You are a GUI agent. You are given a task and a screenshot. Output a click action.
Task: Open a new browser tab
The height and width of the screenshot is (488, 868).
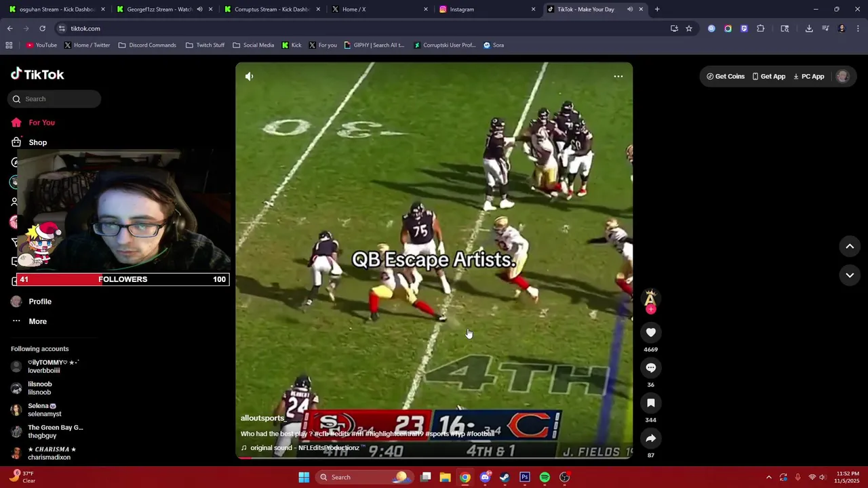point(657,9)
